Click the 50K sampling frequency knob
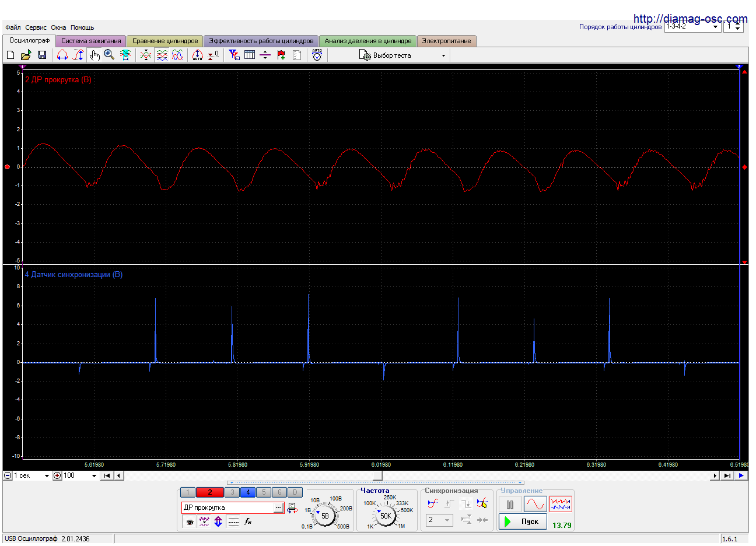 click(386, 516)
